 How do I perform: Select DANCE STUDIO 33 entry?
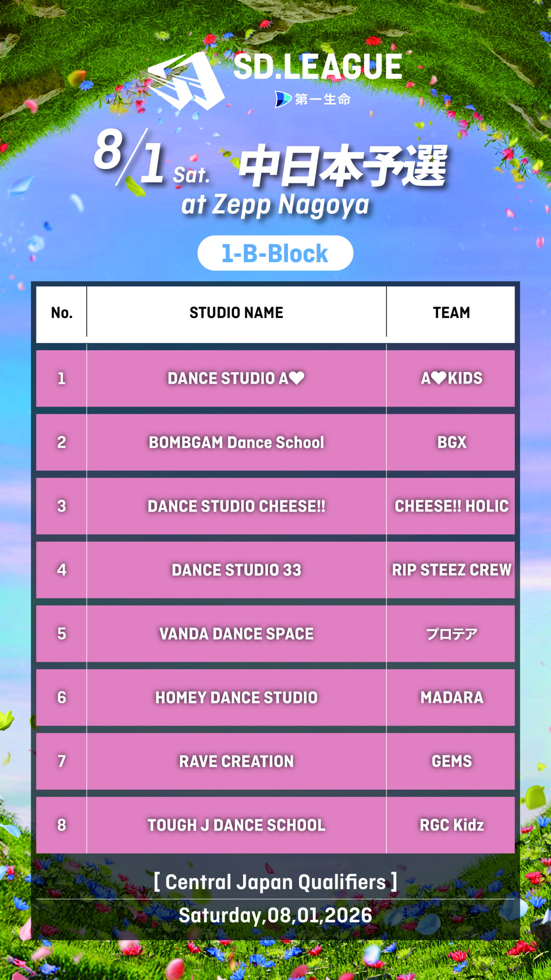236,570
